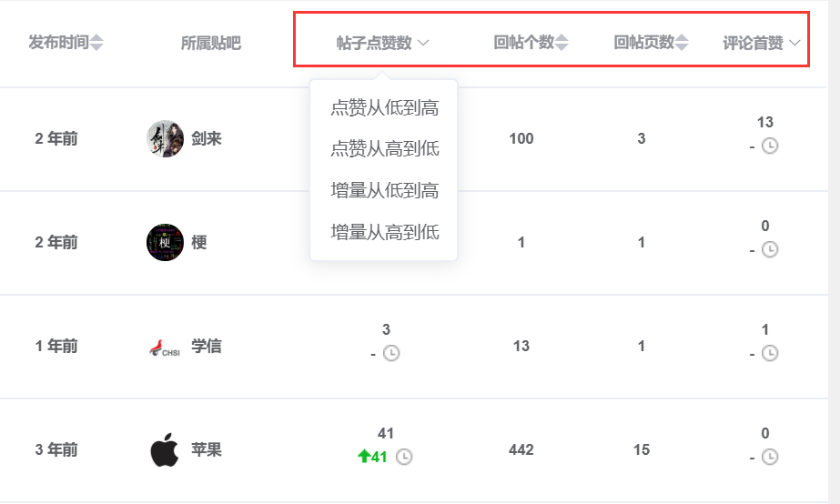Expand the 帖子点赞数 dropdown chevron
840x504 pixels.
click(422, 43)
